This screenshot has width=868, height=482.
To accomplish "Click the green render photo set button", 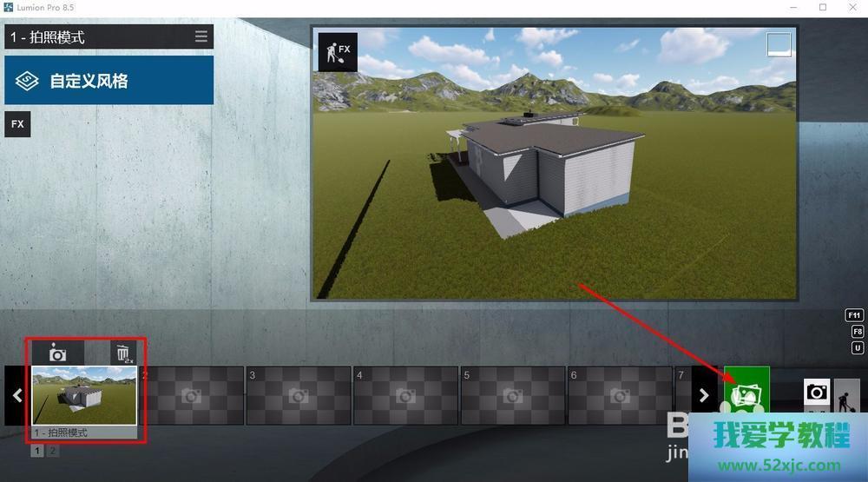I will pyautogui.click(x=746, y=393).
